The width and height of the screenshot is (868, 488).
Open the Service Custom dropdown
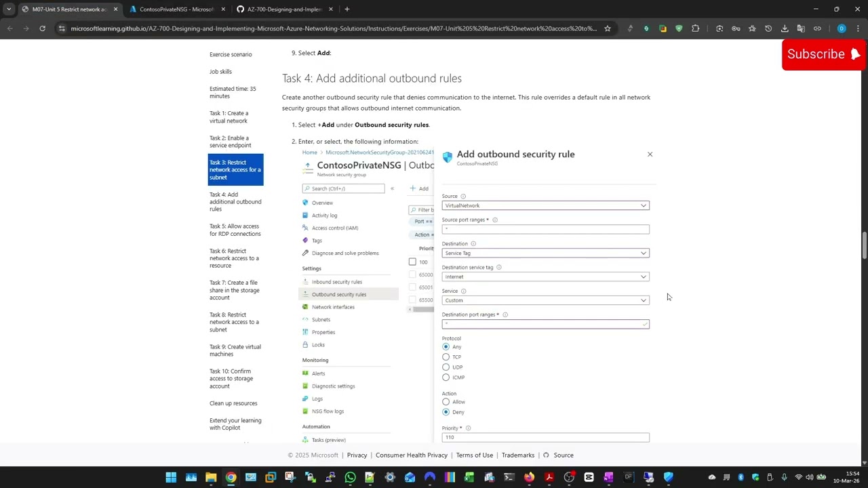pyautogui.click(x=545, y=300)
